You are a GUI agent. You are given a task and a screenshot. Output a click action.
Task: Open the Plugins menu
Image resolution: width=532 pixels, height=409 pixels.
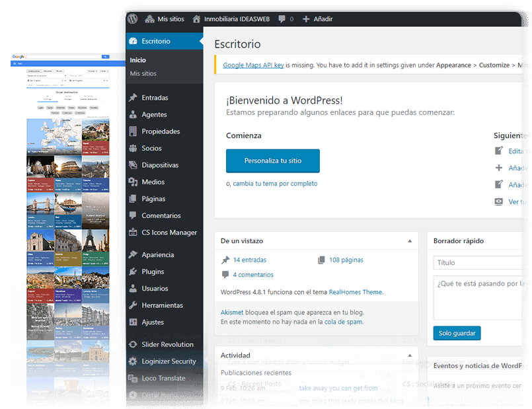coord(165,272)
